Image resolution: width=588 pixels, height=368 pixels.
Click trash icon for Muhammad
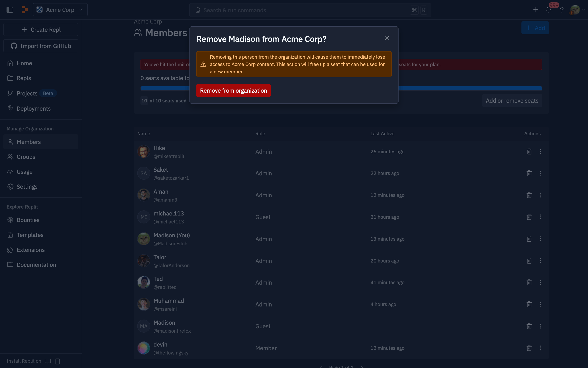[x=529, y=304]
